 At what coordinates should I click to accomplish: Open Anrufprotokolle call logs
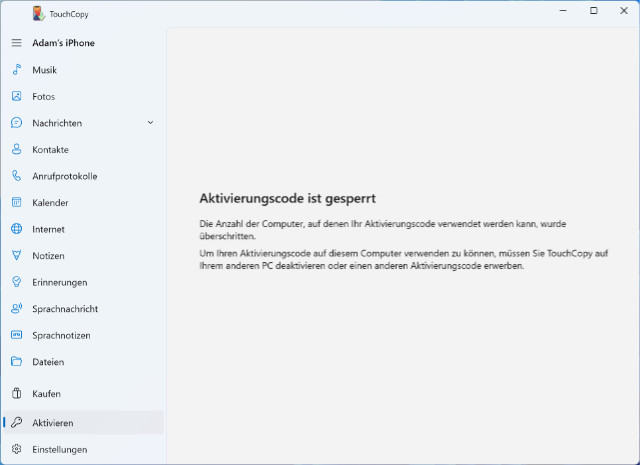coord(83,176)
